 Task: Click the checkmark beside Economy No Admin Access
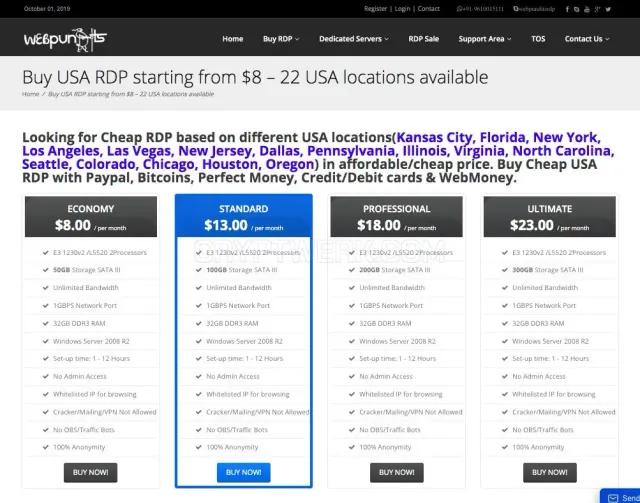46,376
